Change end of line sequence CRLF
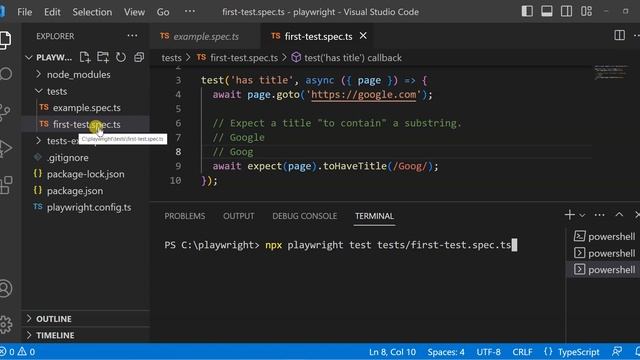The width and height of the screenshot is (640, 360). coord(522,352)
